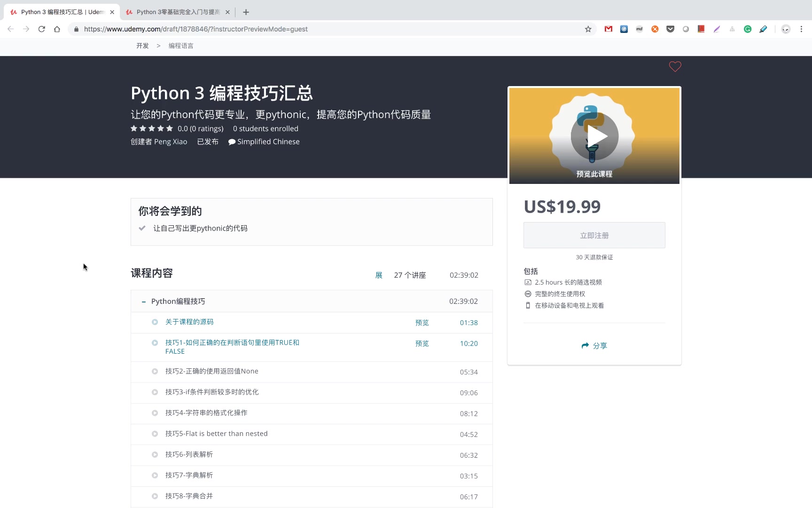Click the 编程语言 breadcrumb link
Viewport: 812px width, 508px height.
[181, 46]
